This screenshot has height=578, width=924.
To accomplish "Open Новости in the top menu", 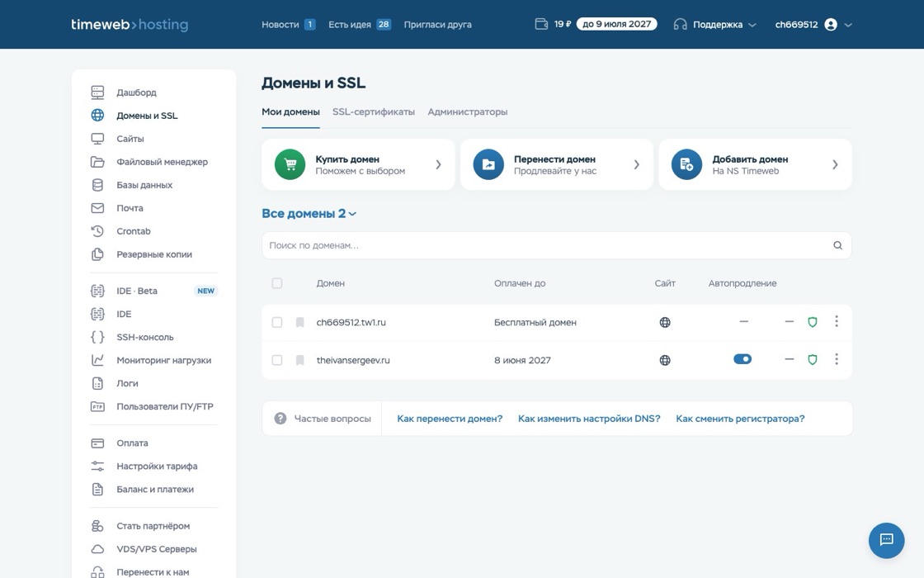I will point(288,25).
